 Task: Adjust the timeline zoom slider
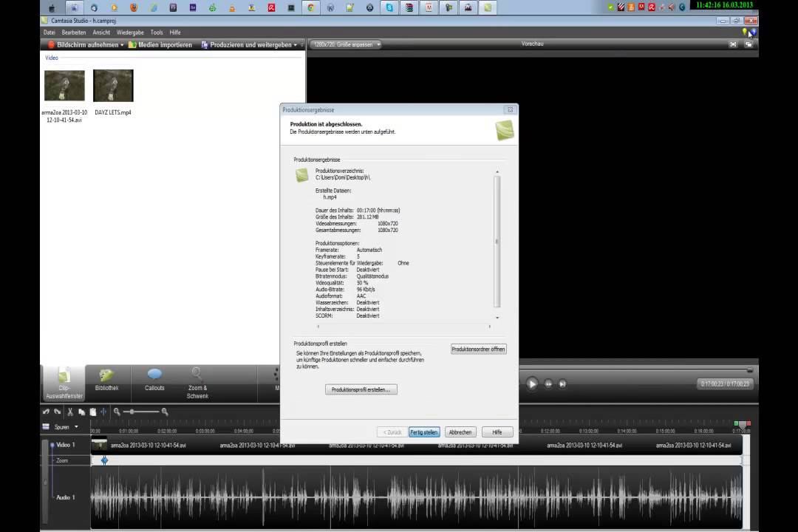click(x=132, y=412)
